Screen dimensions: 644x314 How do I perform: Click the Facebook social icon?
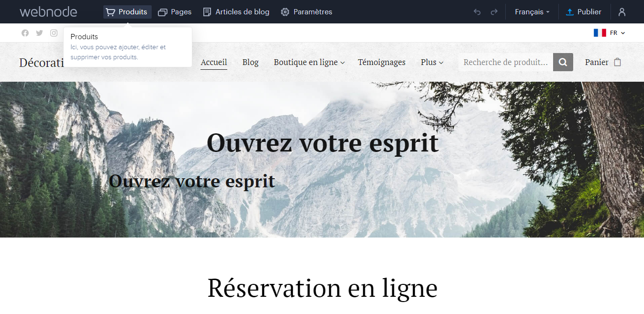point(25,33)
